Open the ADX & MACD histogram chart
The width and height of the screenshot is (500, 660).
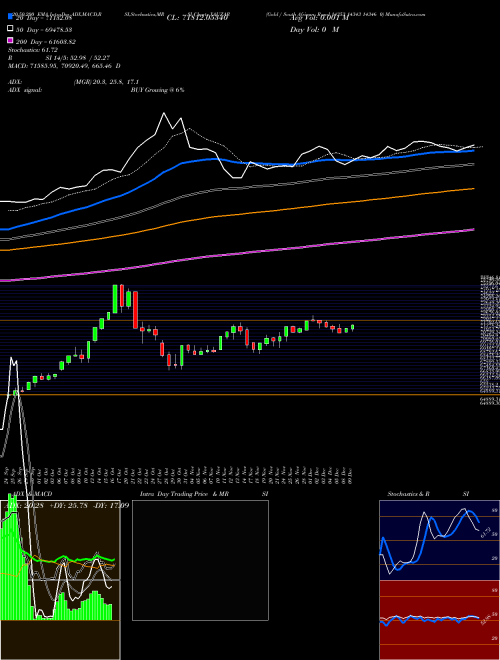tap(60, 580)
